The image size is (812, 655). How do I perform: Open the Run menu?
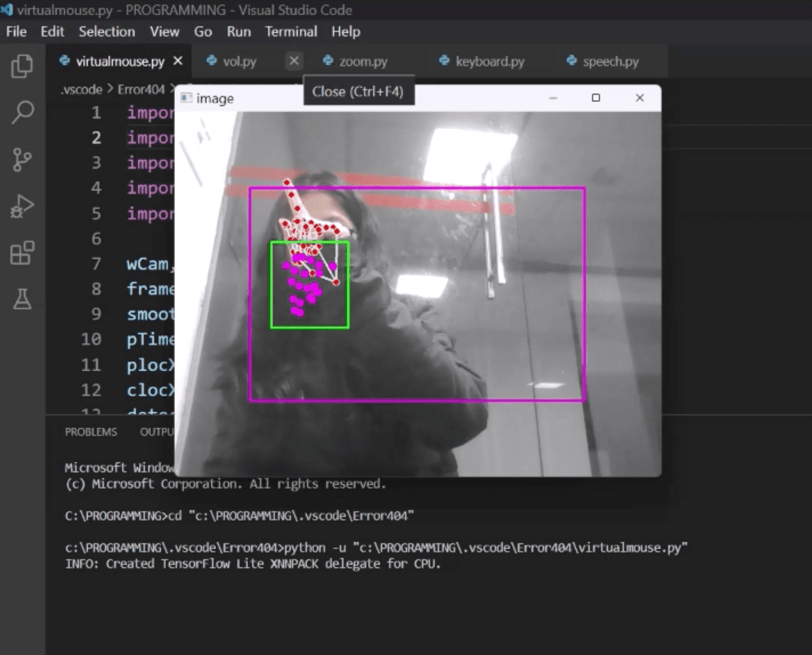point(239,32)
